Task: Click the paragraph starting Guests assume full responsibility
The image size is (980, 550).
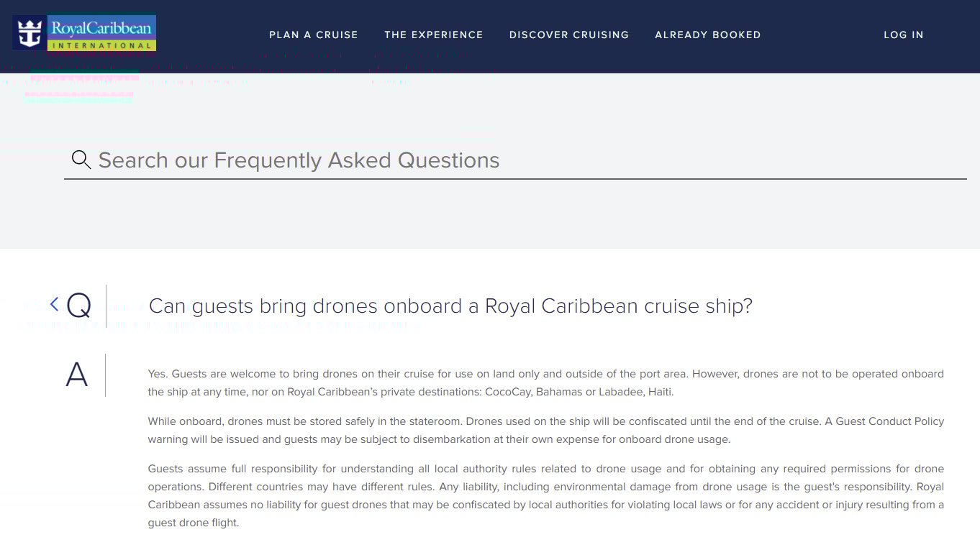Action: tap(546, 496)
